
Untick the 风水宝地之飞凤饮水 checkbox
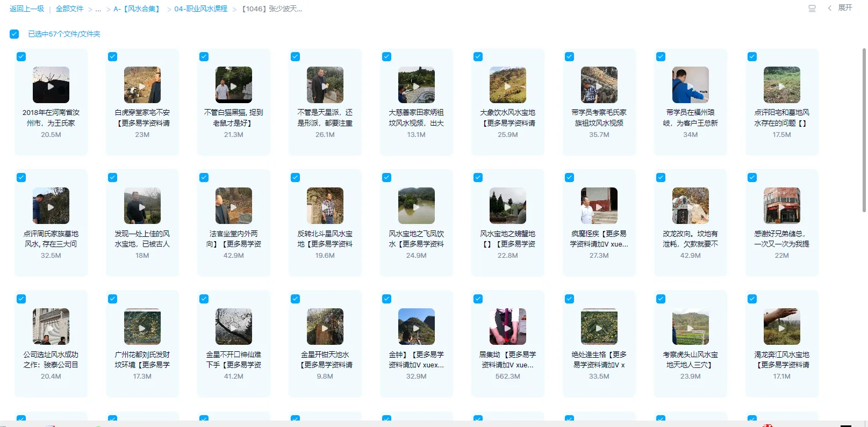[387, 177]
